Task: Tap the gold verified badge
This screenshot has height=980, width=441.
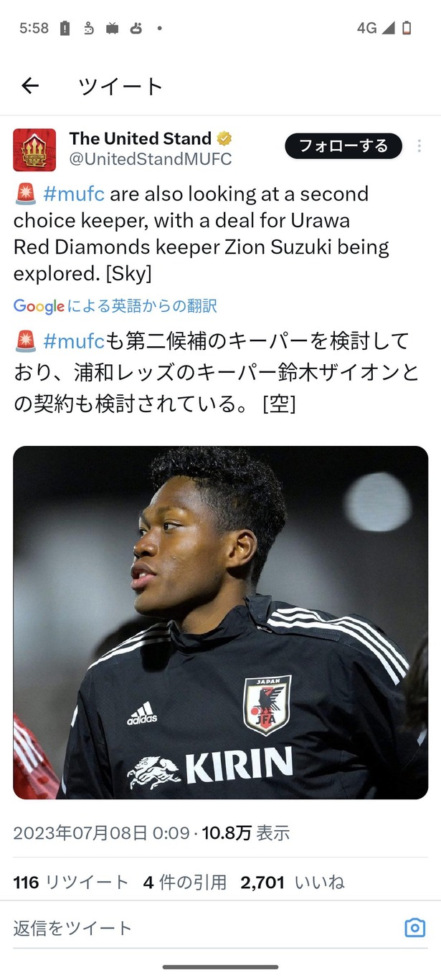Action: (224, 138)
